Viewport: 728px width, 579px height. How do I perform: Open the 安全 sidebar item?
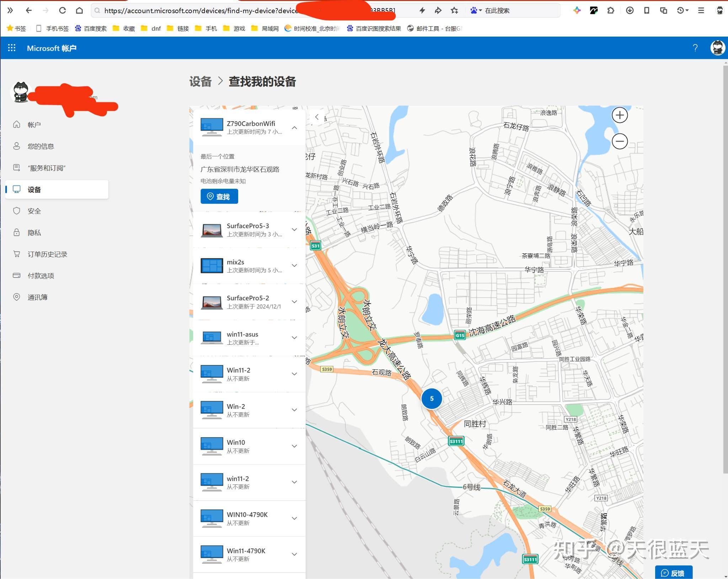click(57, 211)
